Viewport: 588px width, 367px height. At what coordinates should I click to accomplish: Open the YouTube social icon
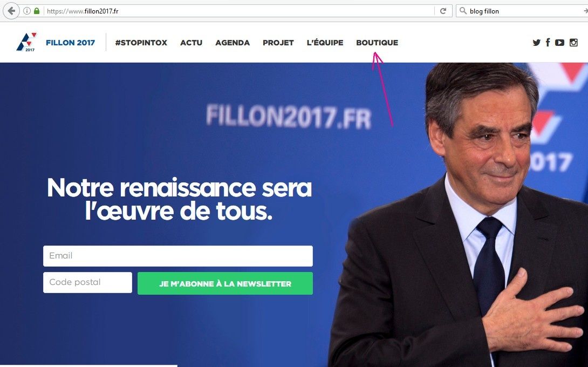coord(559,43)
